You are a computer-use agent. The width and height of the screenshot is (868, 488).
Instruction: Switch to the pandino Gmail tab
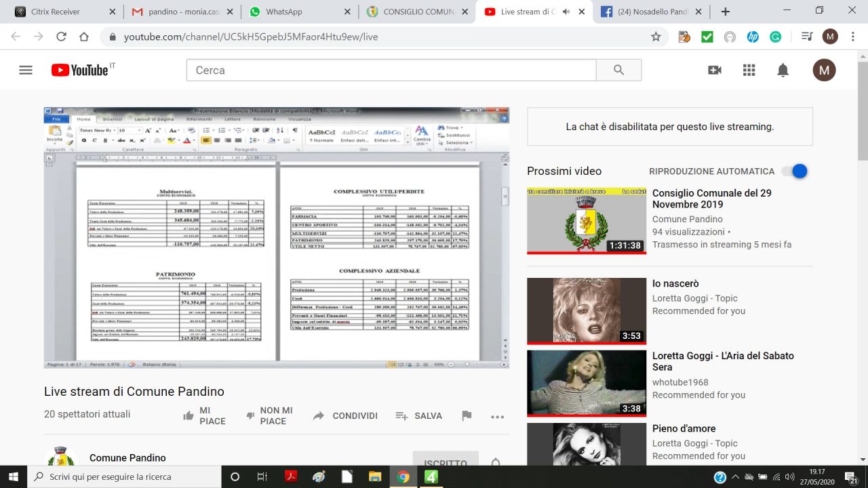coord(183,12)
